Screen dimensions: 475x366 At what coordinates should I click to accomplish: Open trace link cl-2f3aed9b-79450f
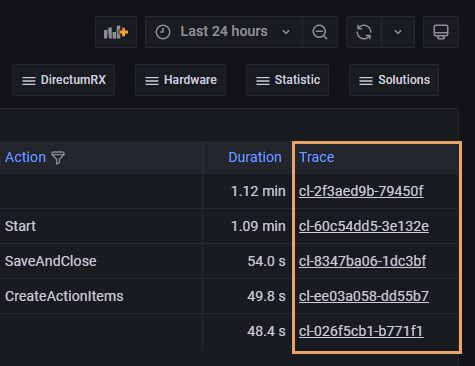361,191
